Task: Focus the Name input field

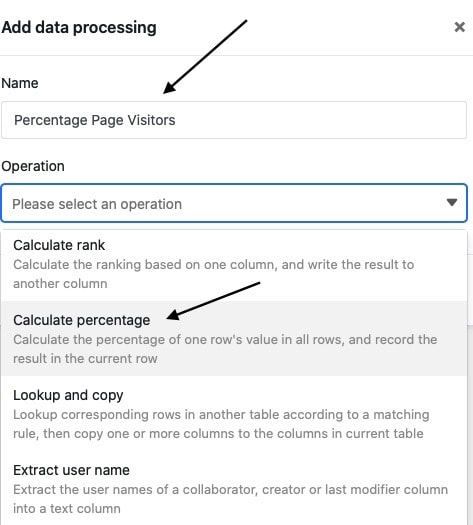Action: (234, 120)
